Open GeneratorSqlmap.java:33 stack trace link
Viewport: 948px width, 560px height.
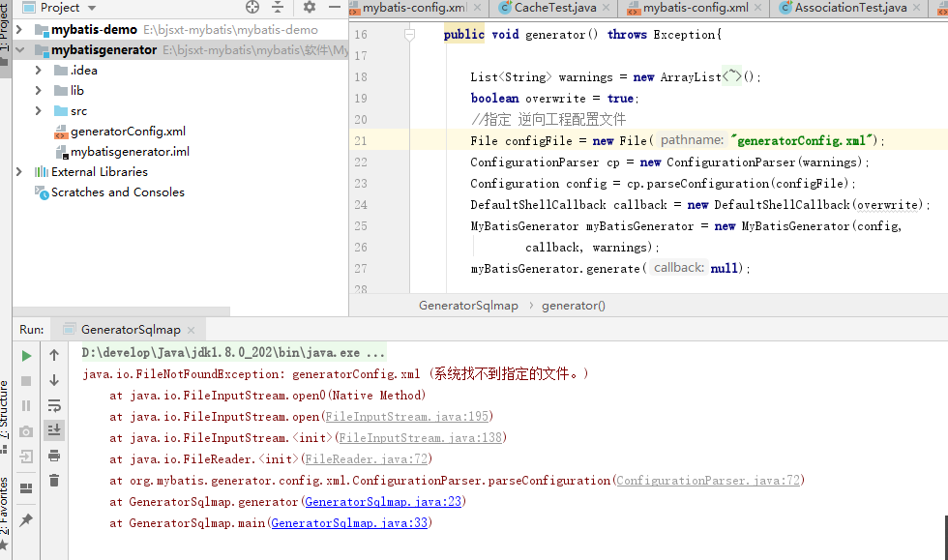(349, 522)
